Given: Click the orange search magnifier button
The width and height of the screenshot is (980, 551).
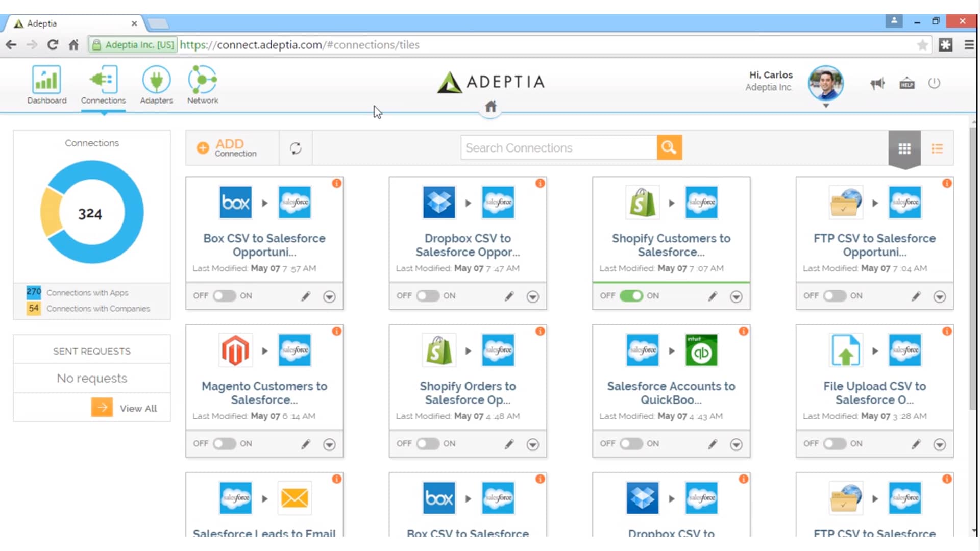Looking at the screenshot, I should point(669,148).
